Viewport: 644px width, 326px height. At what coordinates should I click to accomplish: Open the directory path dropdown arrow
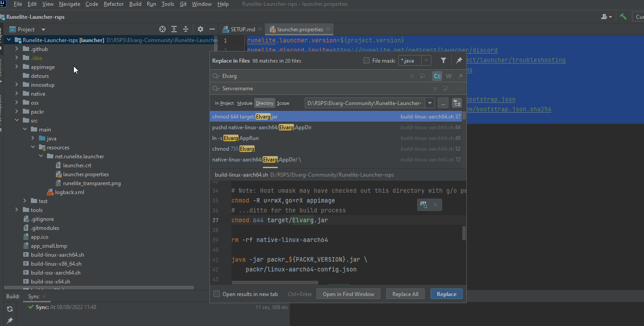[x=430, y=103]
